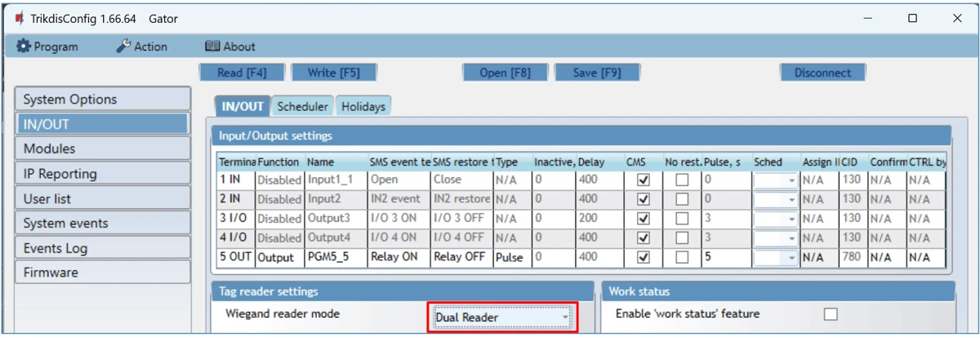This screenshot has width=980, height=338.
Task: Enable the 'work status' feature checkbox
Action: tap(831, 314)
